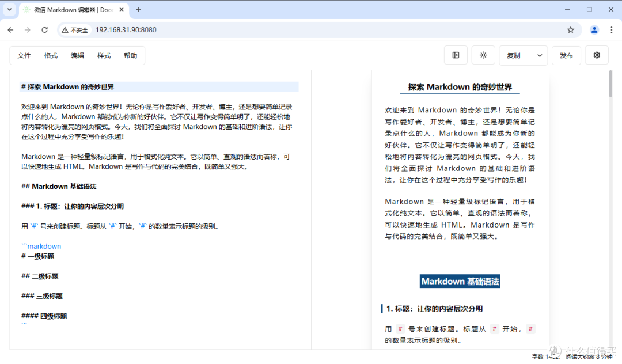This screenshot has width=622, height=364.
Task: Click the '```markdown' code fence line
Action: [41, 247]
